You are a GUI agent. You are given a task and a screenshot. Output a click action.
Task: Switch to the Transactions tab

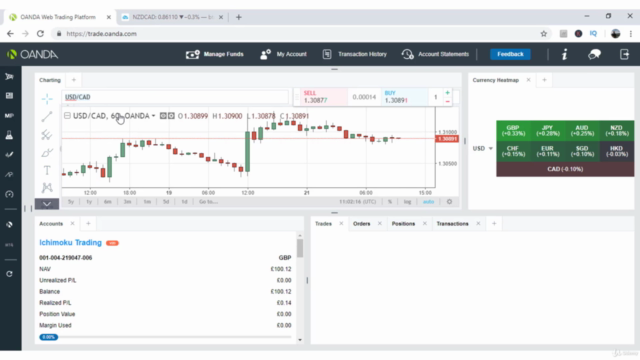[452, 224]
